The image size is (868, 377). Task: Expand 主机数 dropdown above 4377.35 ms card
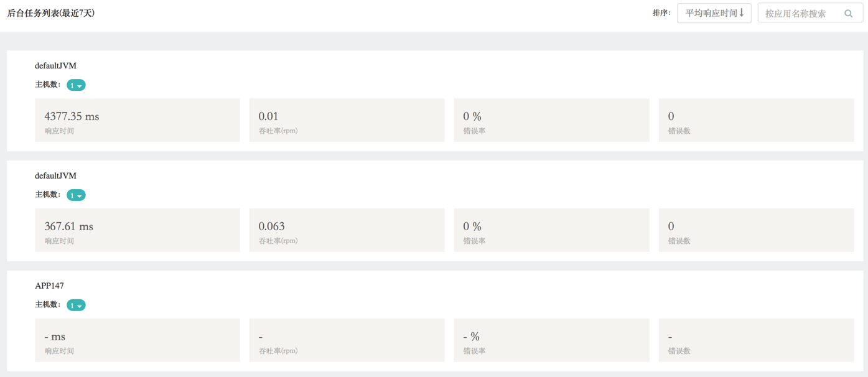76,85
